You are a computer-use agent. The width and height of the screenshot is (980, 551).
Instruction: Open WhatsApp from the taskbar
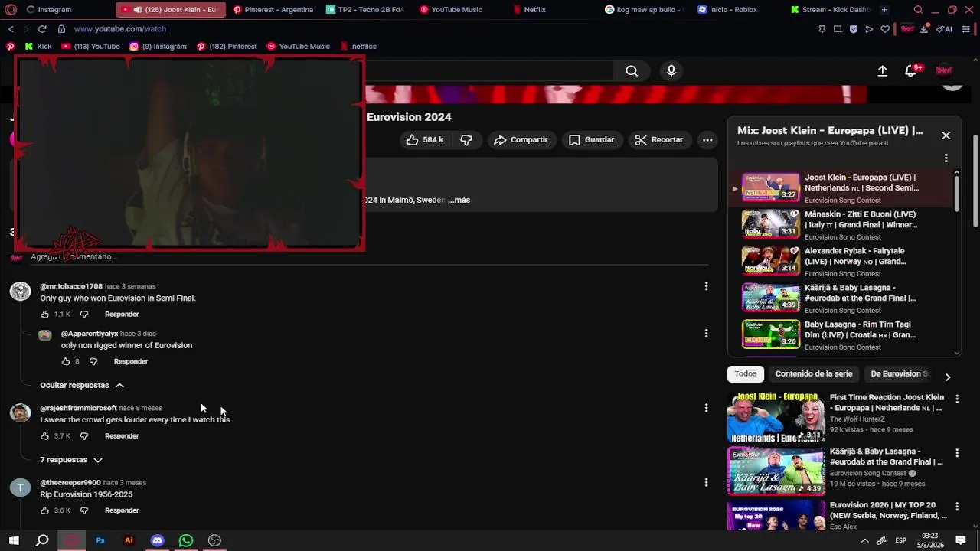pos(186,540)
